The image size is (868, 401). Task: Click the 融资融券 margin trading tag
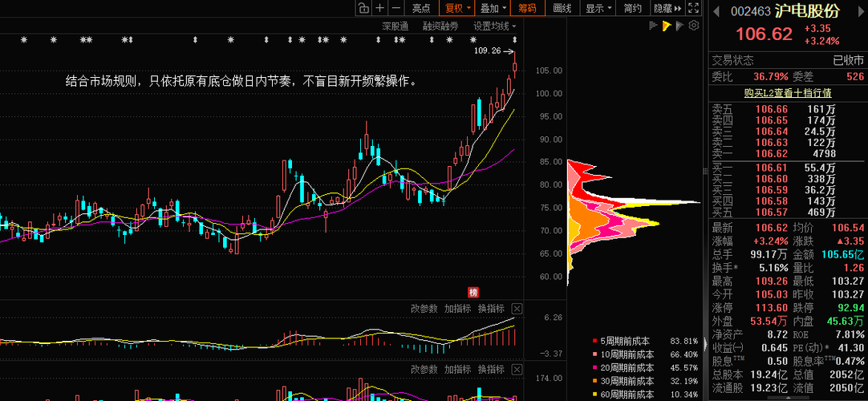[440, 26]
